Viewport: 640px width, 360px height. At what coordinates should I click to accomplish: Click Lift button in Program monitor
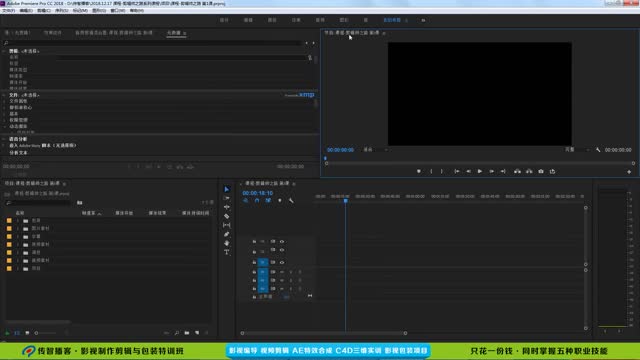pos(517,171)
